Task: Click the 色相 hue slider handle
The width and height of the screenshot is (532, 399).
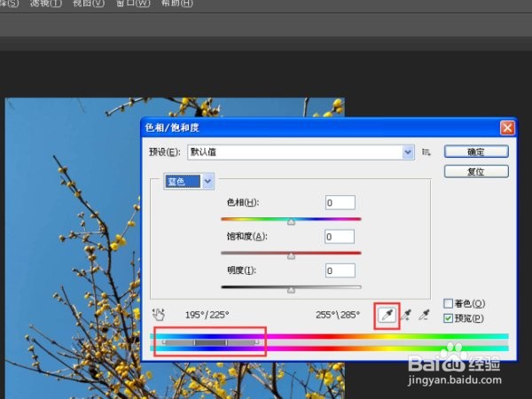Action: pyautogui.click(x=291, y=223)
